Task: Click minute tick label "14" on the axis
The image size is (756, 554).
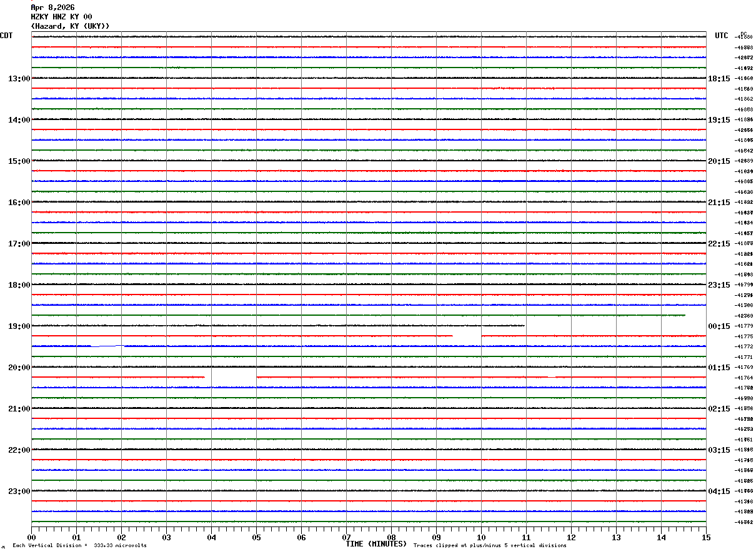Action: point(661,537)
